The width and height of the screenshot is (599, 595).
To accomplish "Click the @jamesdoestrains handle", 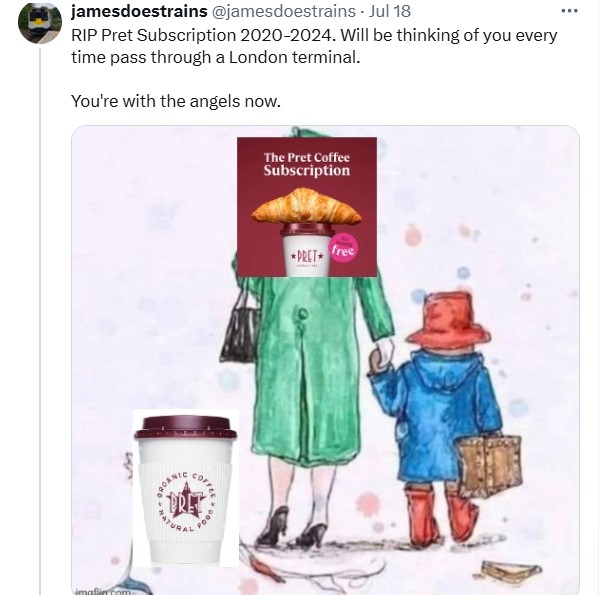I will [283, 11].
